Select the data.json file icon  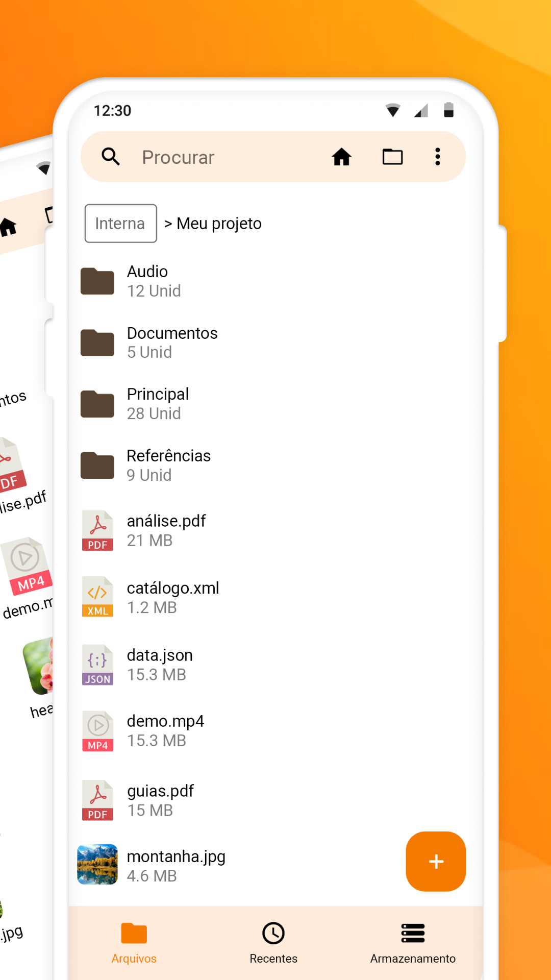coord(97,665)
